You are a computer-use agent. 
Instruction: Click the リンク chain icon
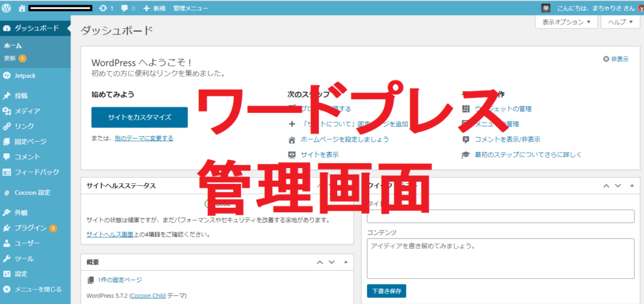tap(6, 126)
